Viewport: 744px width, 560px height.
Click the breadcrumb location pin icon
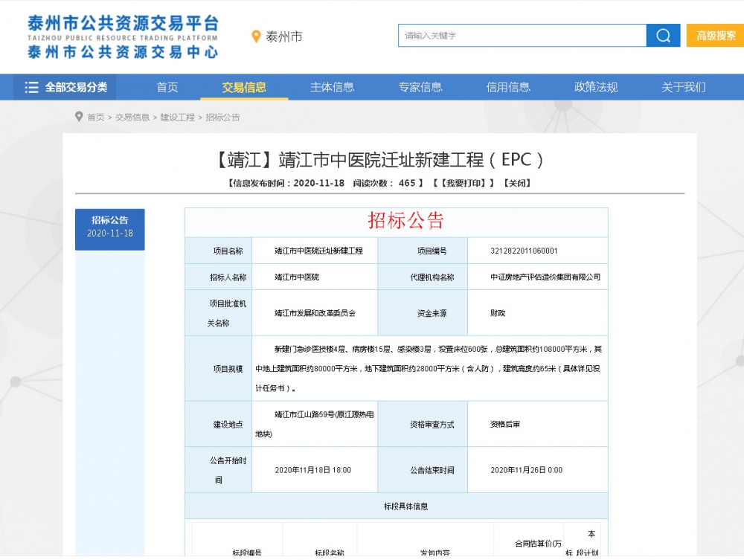click(x=79, y=117)
